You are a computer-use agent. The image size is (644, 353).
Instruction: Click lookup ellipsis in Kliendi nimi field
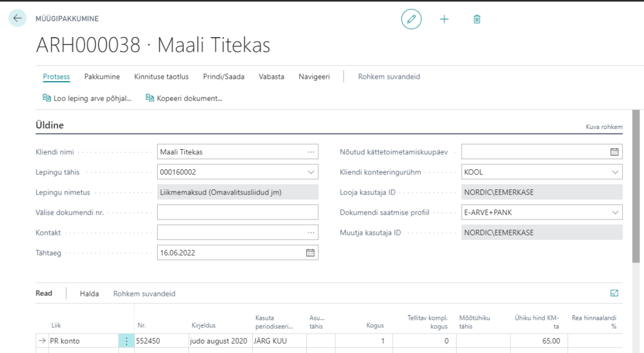click(311, 152)
